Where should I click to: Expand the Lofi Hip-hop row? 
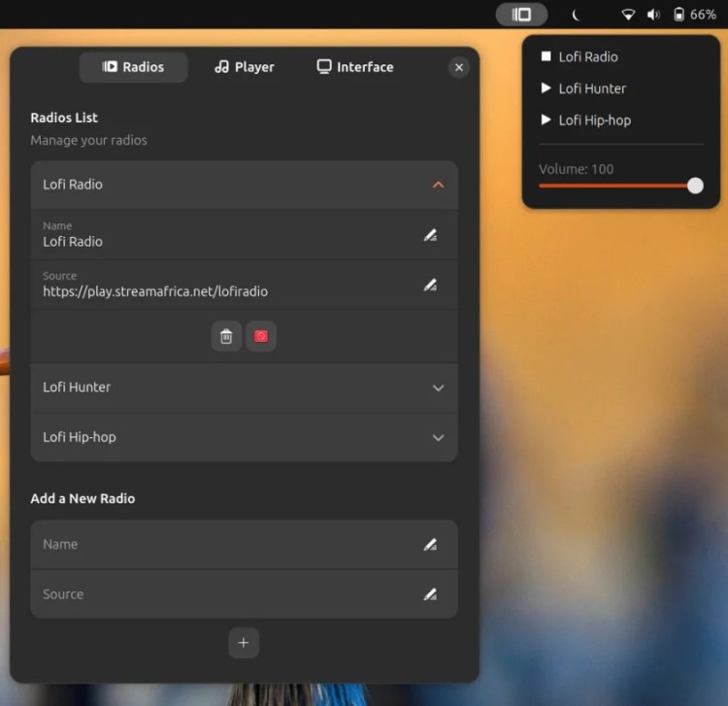tap(438, 438)
